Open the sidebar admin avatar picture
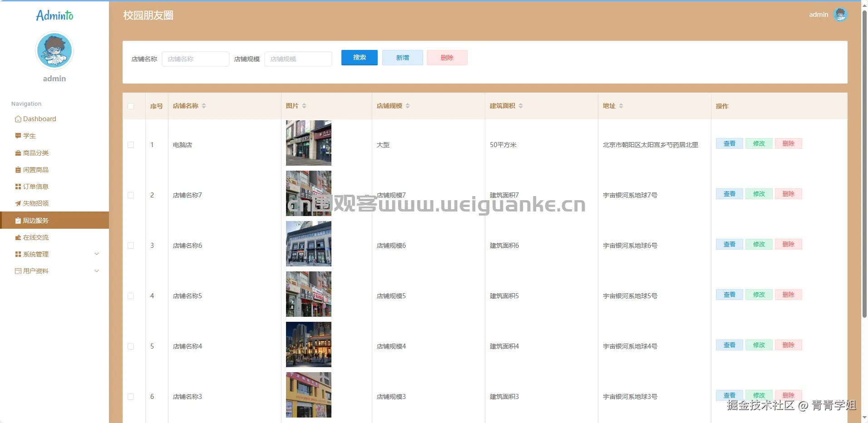 (54, 50)
